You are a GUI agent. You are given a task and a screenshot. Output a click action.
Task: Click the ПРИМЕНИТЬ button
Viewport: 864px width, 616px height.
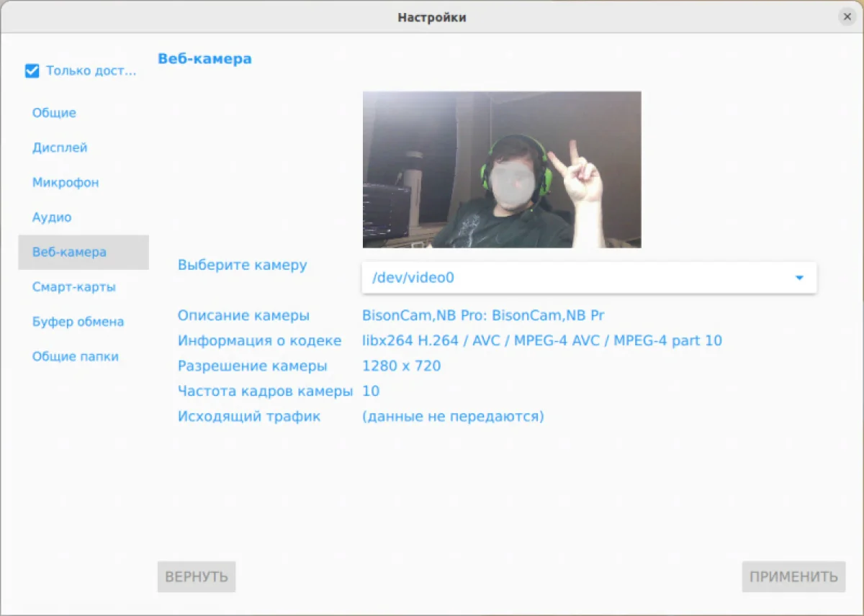coord(793,576)
